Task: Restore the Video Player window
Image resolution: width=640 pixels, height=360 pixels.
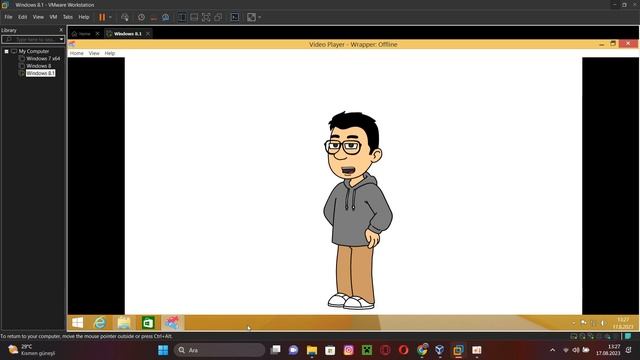Action: tap(613, 44)
